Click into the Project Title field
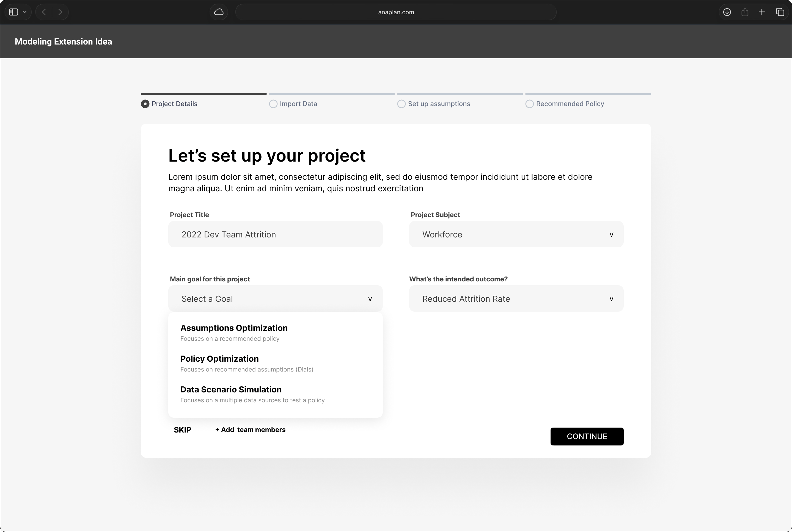792x532 pixels. pos(275,234)
